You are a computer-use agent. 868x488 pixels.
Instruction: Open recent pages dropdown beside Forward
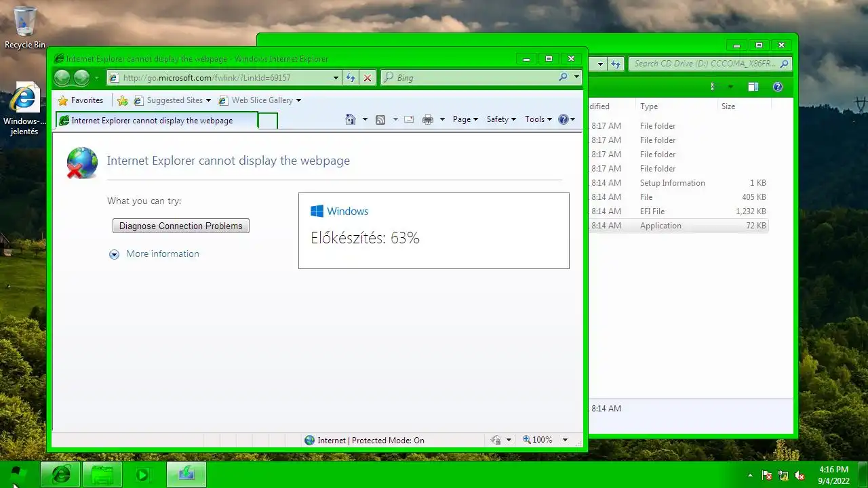coord(96,78)
